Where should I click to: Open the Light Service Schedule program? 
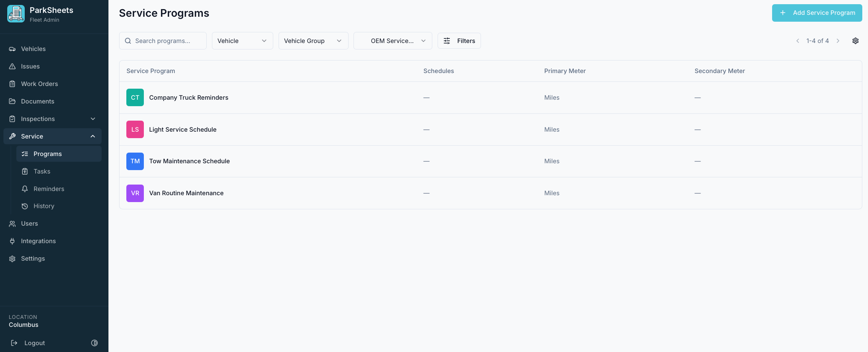click(x=183, y=129)
